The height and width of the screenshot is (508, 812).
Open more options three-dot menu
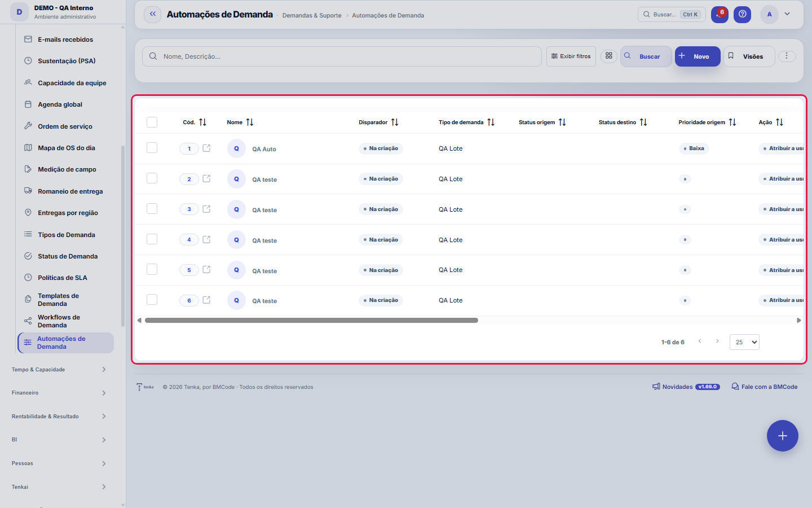[x=787, y=56]
